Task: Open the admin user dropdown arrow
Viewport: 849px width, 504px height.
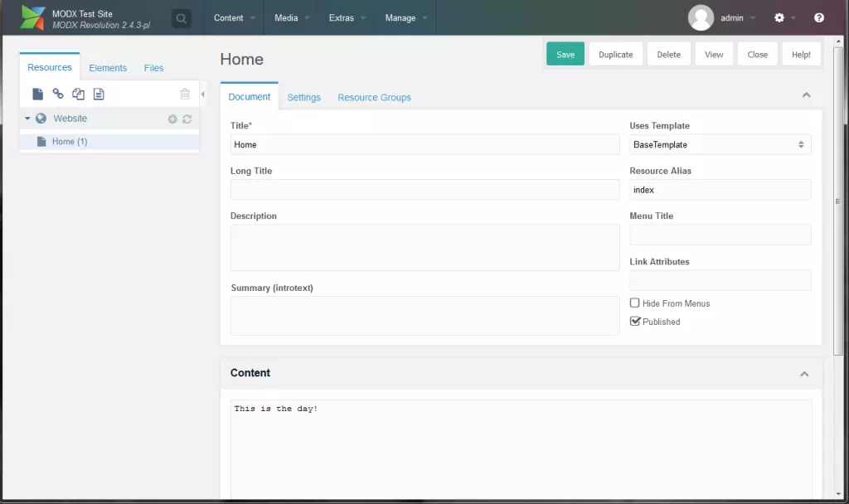Action: tap(753, 18)
